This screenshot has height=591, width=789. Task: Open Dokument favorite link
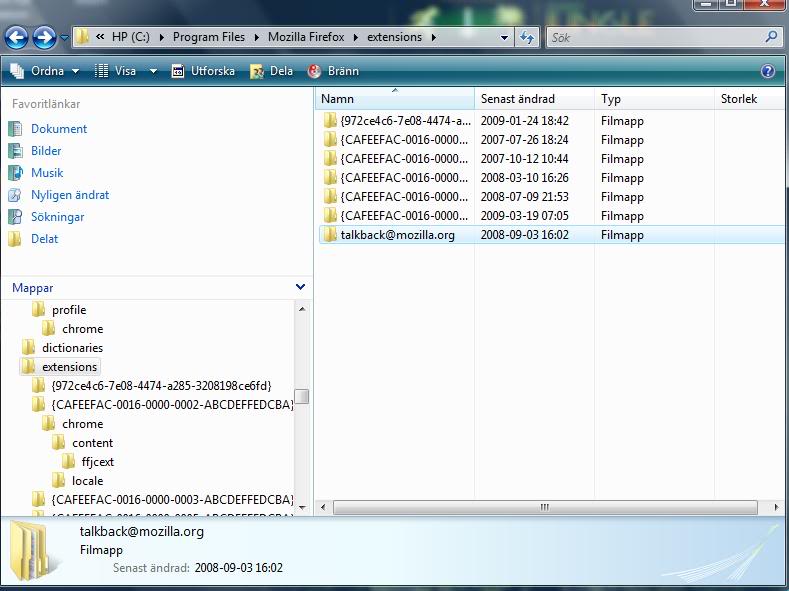[59, 129]
